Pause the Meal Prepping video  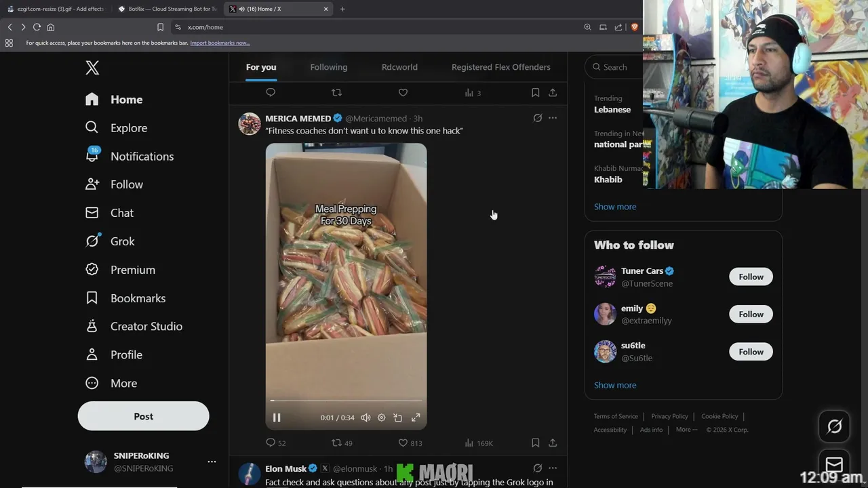[x=277, y=418]
